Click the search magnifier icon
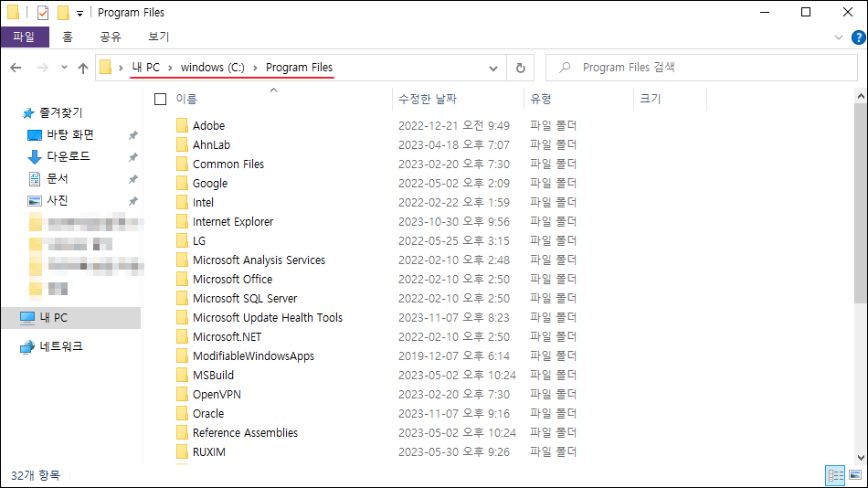 [x=564, y=68]
